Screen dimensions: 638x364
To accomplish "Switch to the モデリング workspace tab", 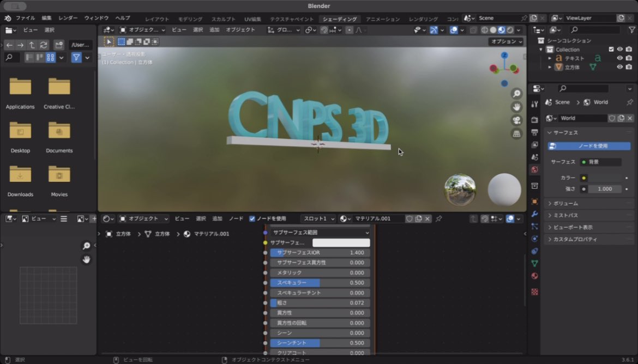I will coord(190,19).
